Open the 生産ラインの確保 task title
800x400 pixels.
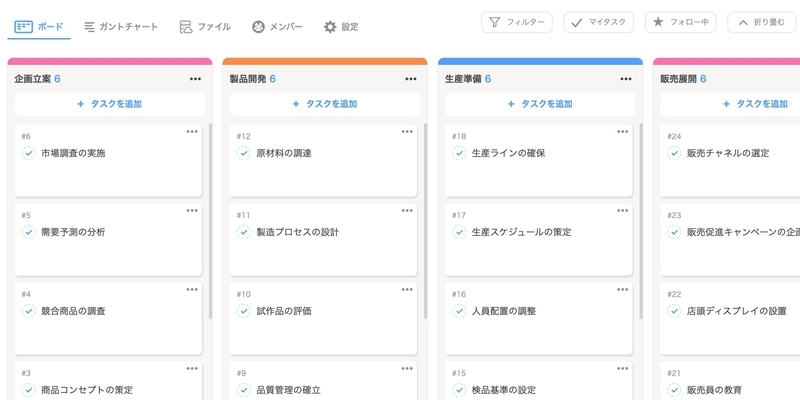pos(509,153)
